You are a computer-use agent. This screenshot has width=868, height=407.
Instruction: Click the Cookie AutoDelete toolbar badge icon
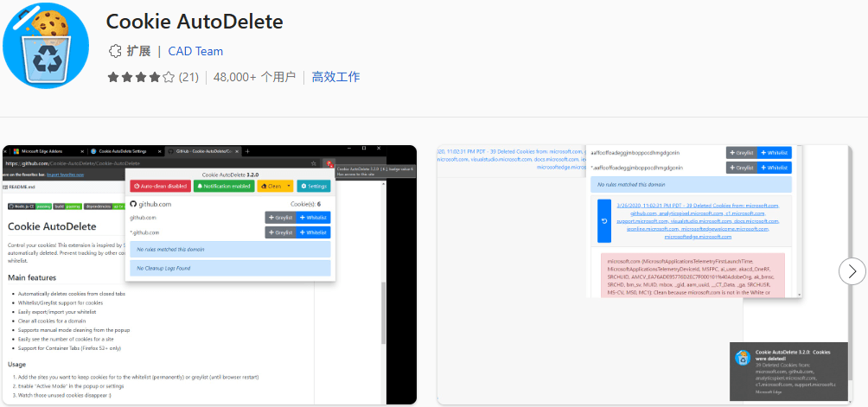click(329, 162)
